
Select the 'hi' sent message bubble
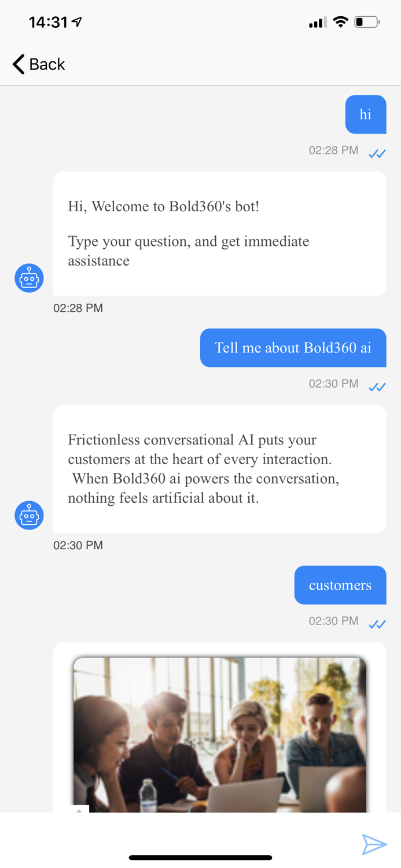[x=366, y=114]
